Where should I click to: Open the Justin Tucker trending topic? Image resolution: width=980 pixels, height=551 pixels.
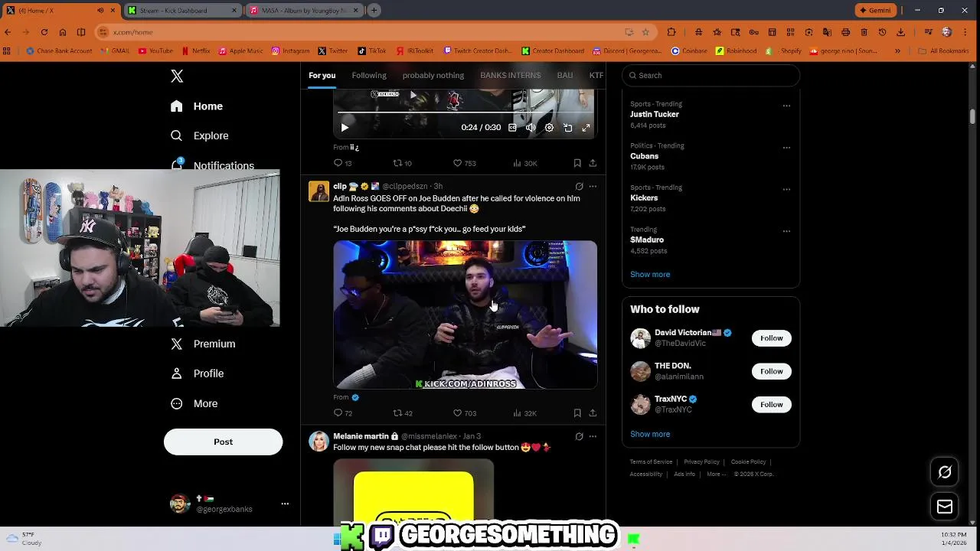[x=655, y=114]
